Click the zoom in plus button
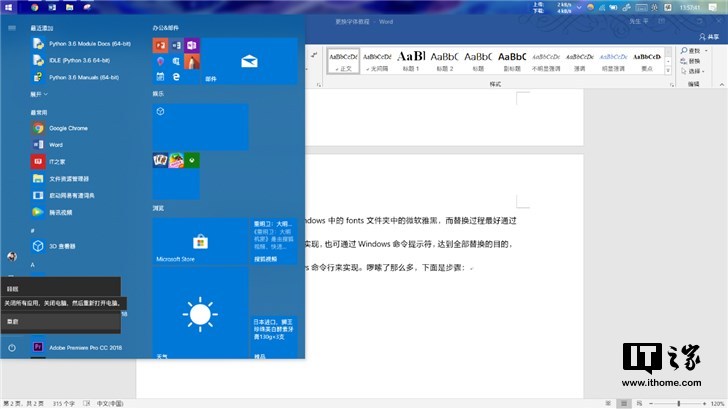The width and height of the screenshot is (728, 409). 704,403
